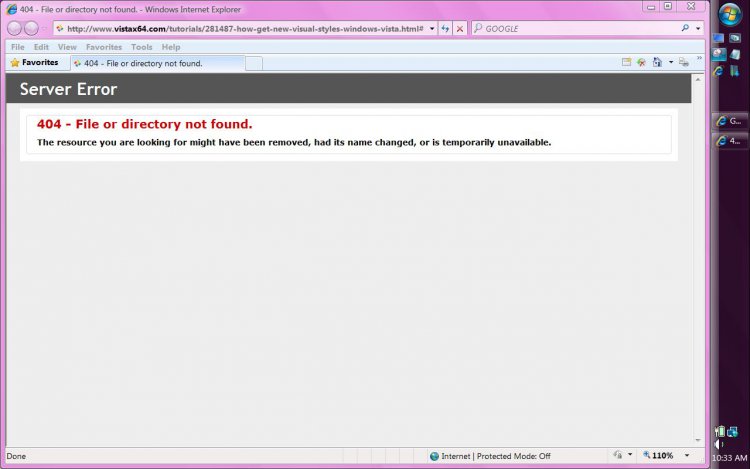Click the 10:33 AM clock
Screen dimensions: 750x469
pyautogui.click(x=729, y=458)
